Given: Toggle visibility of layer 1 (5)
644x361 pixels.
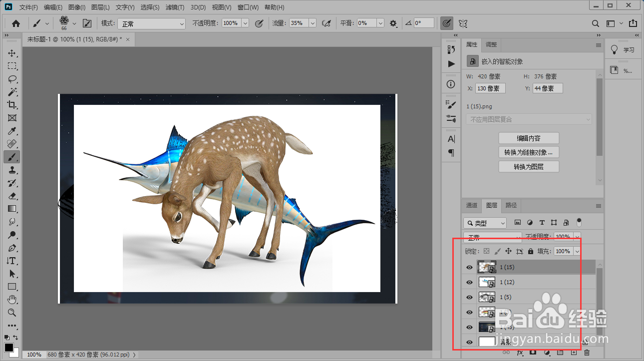Looking at the screenshot, I should [469, 298].
